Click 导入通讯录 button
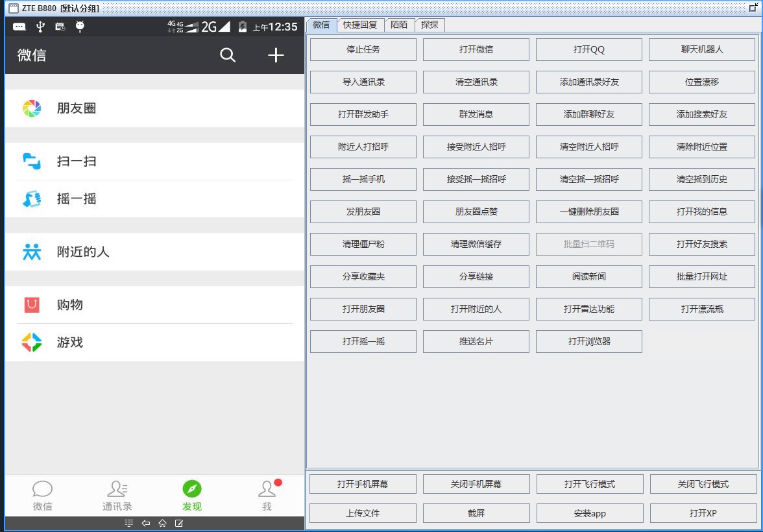This screenshot has height=532, width=763. 363,82
